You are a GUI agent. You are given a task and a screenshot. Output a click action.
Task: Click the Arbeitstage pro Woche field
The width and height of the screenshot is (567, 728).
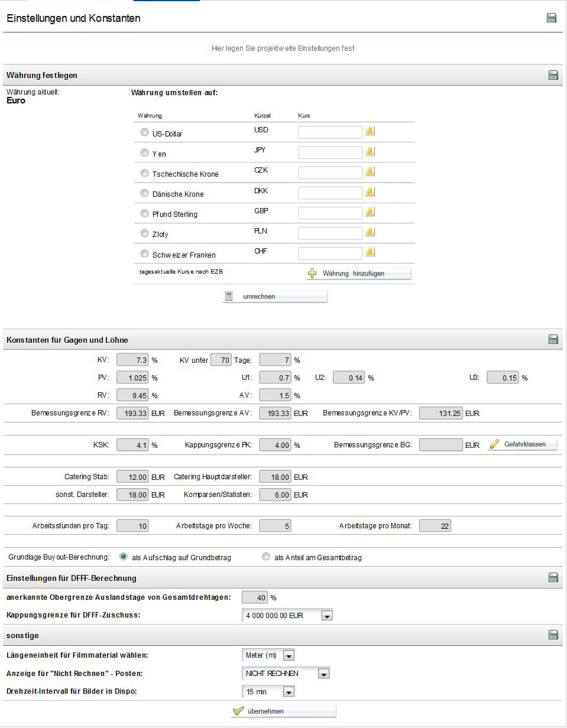pyautogui.click(x=276, y=526)
